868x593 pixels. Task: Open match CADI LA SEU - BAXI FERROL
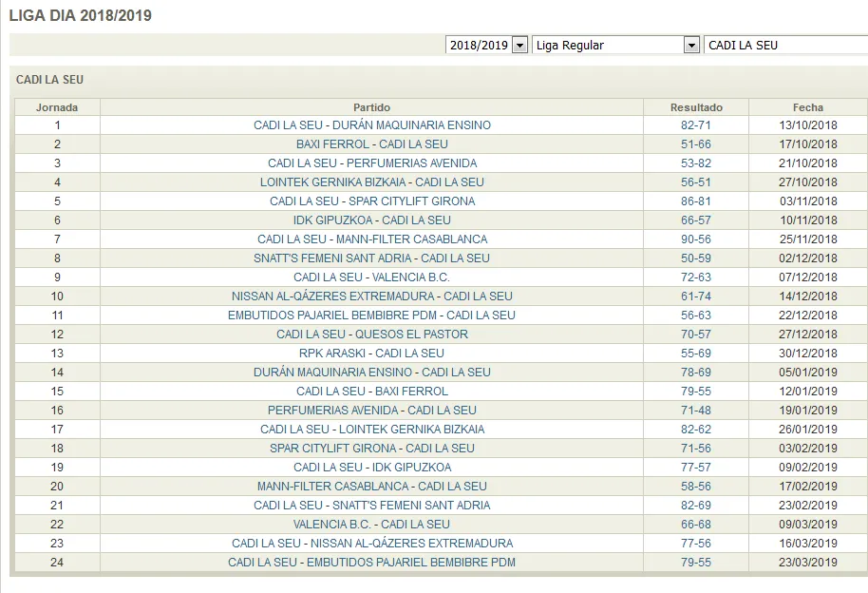click(x=372, y=392)
